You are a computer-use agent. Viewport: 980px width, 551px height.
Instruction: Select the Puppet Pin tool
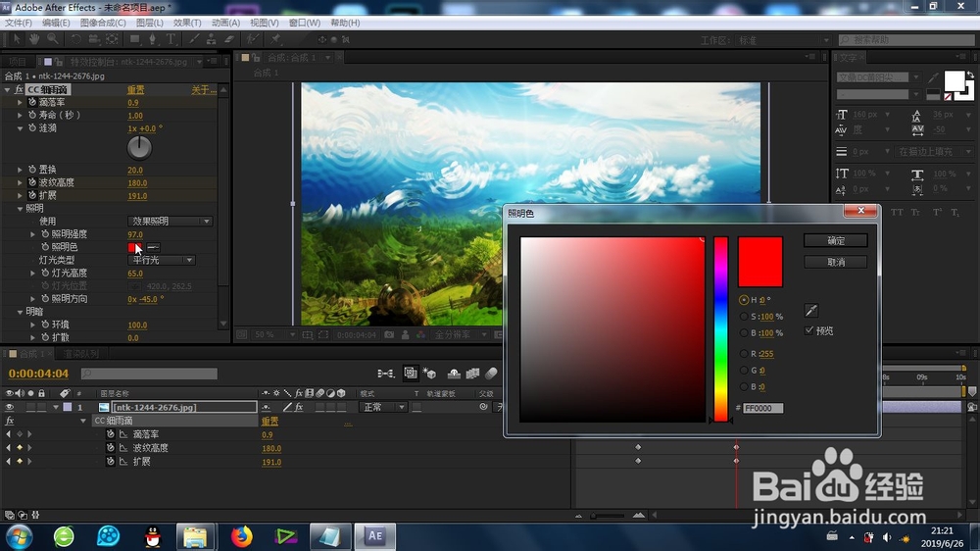pos(275,39)
